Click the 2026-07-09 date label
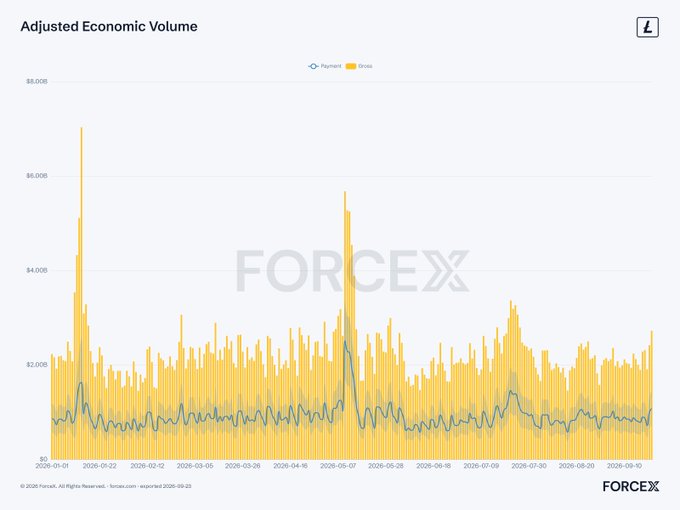 pyautogui.click(x=481, y=466)
